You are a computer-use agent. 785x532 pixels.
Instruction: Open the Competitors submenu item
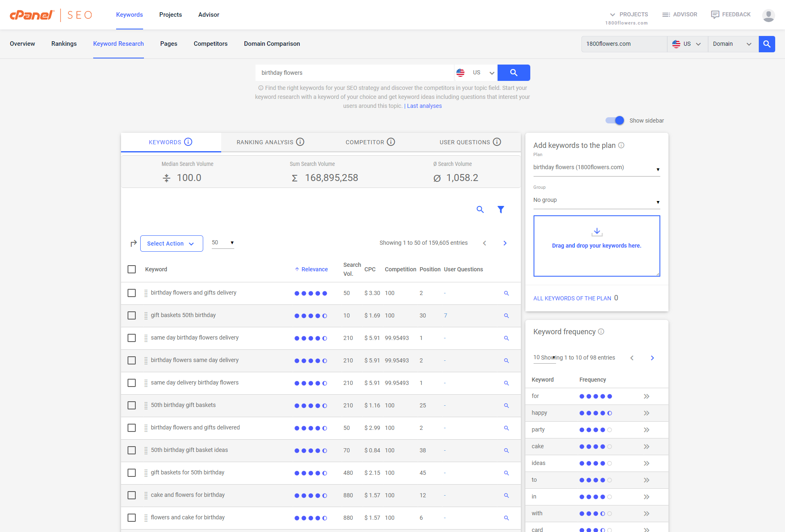pyautogui.click(x=211, y=44)
